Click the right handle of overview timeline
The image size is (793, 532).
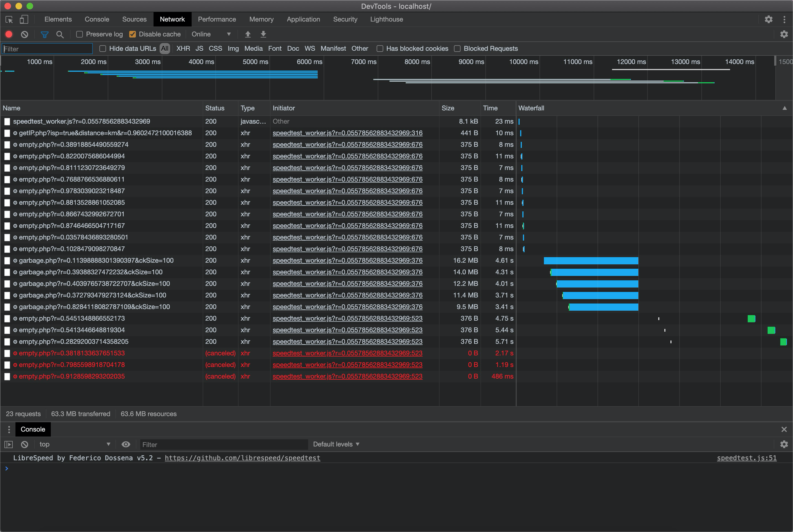click(x=775, y=61)
